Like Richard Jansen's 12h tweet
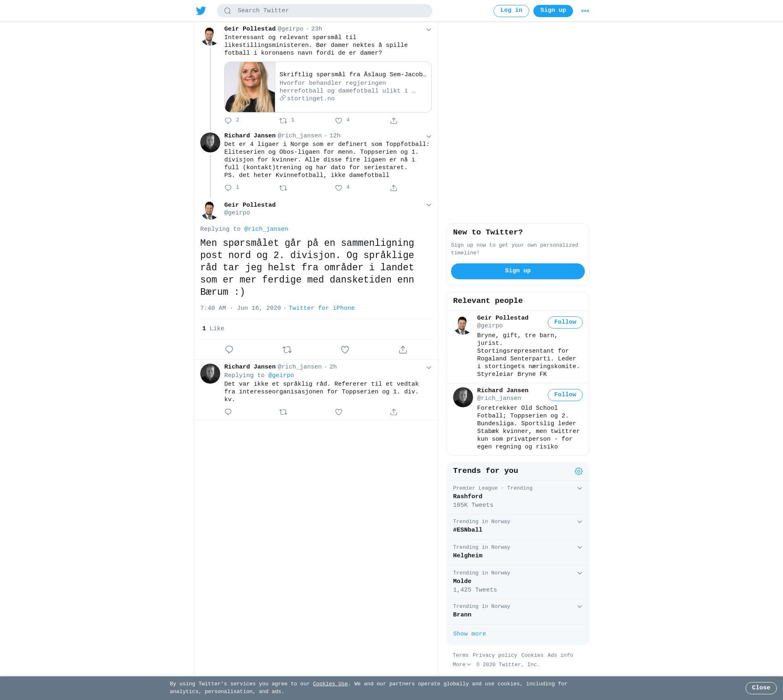The height and width of the screenshot is (700, 783). (338, 188)
